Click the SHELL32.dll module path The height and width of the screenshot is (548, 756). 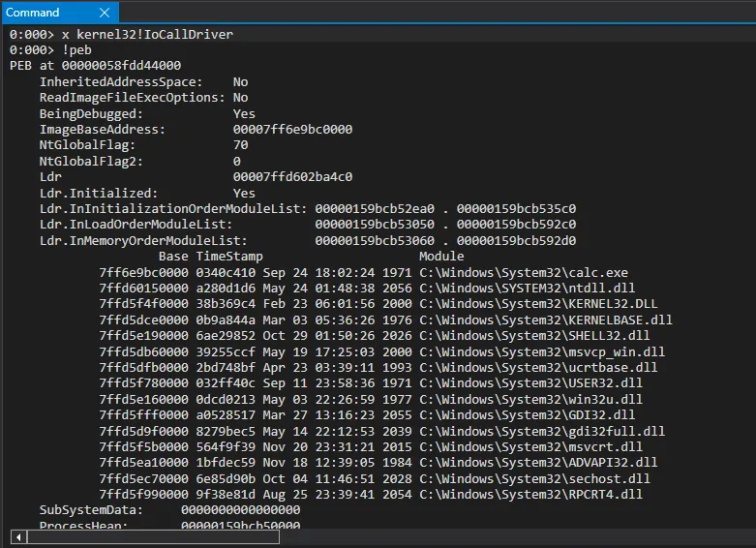pos(534,335)
